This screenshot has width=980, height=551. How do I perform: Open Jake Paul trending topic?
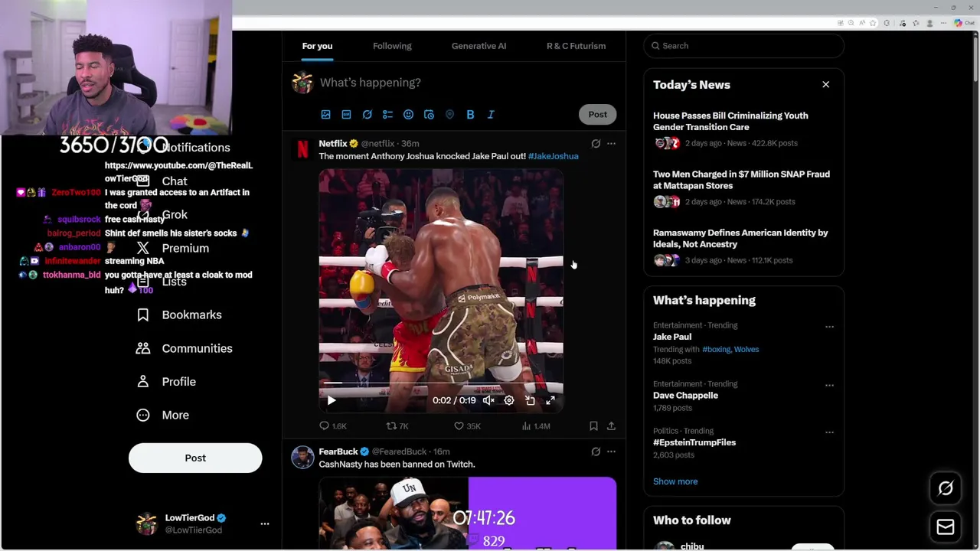point(672,337)
